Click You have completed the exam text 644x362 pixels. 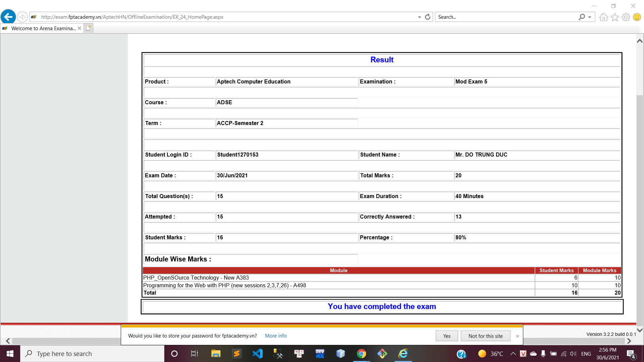382,306
